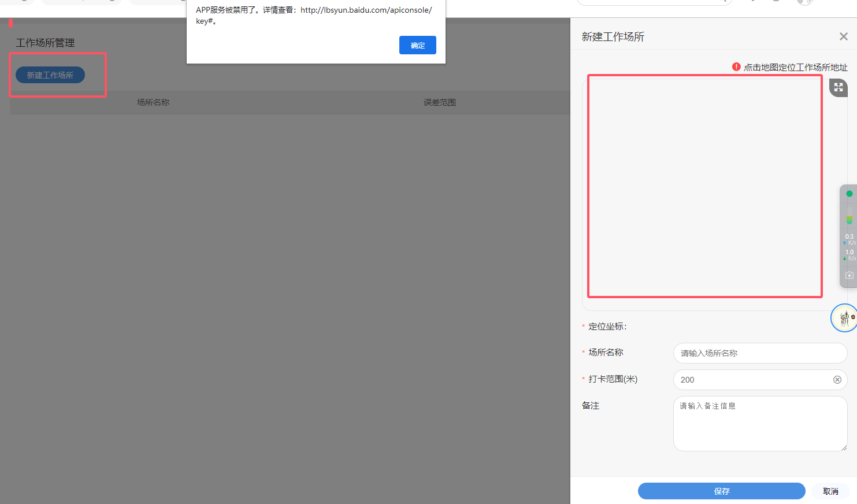Click the 新建工作场所 drawer title
The image size is (857, 504).
click(613, 36)
